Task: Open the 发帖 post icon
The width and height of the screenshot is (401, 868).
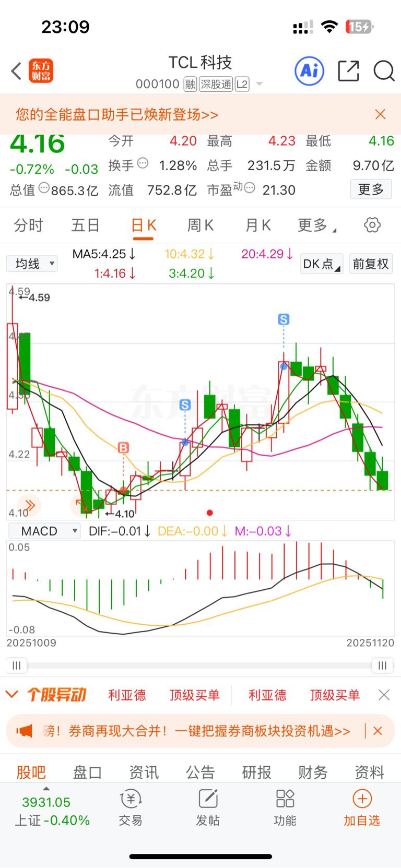Action: tap(208, 808)
